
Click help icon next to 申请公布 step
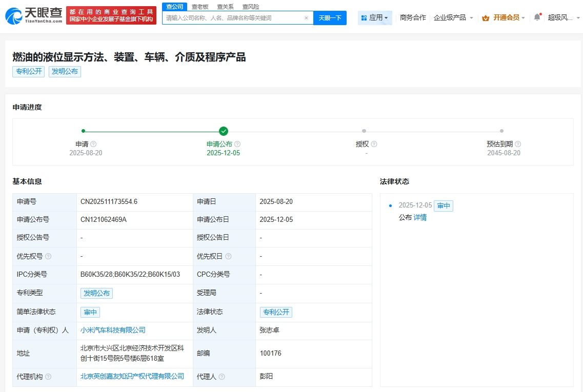pyautogui.click(x=237, y=145)
